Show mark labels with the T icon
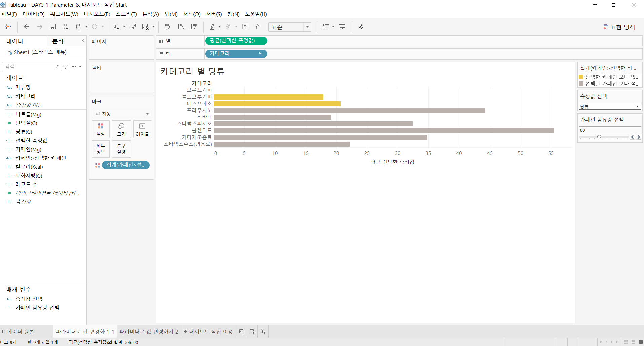Screen dimensions: 644x346 pos(245,27)
